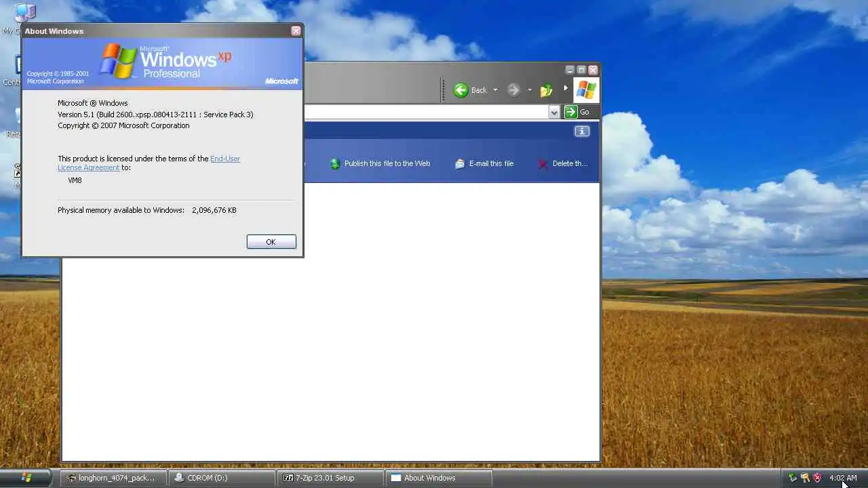The image size is (868, 488).
Task: Click the Up folder icon in toolbar
Action: [x=546, y=90]
